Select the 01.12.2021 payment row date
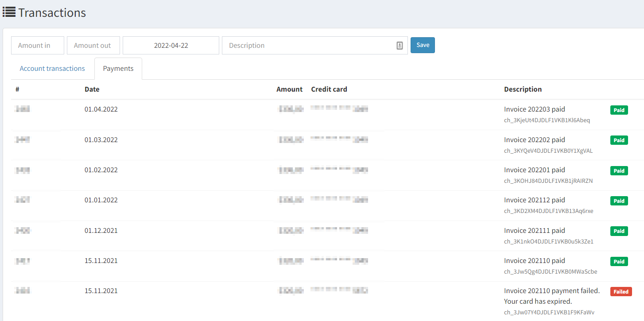This screenshot has height=321, width=644. coord(101,231)
